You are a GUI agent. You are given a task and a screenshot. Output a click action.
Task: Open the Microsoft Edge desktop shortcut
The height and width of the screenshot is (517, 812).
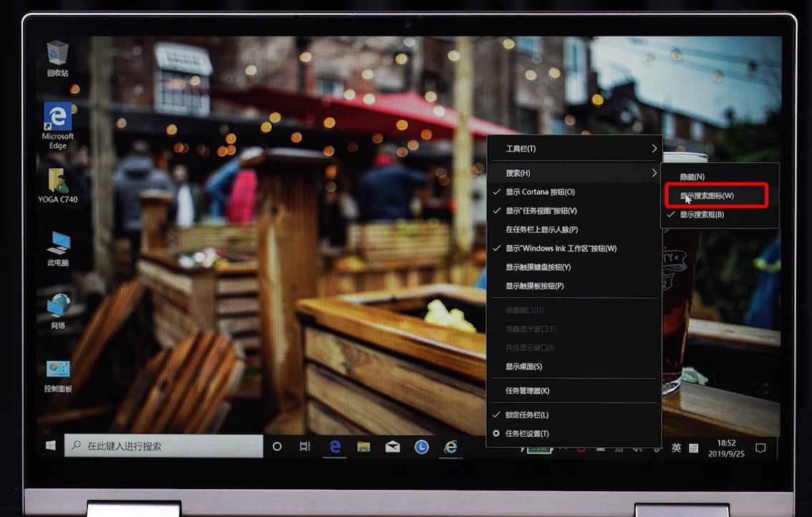pos(57,118)
